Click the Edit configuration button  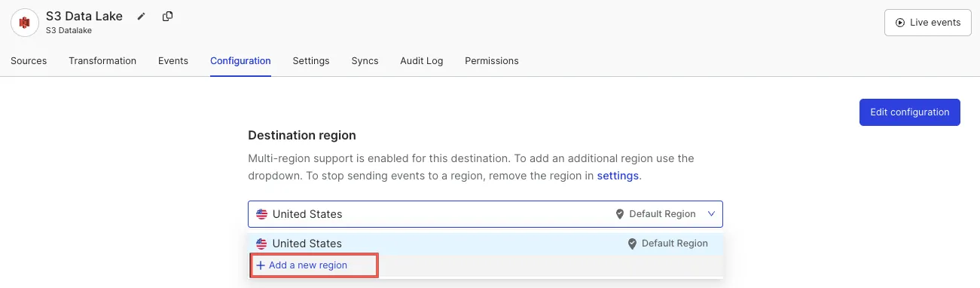[910, 112]
